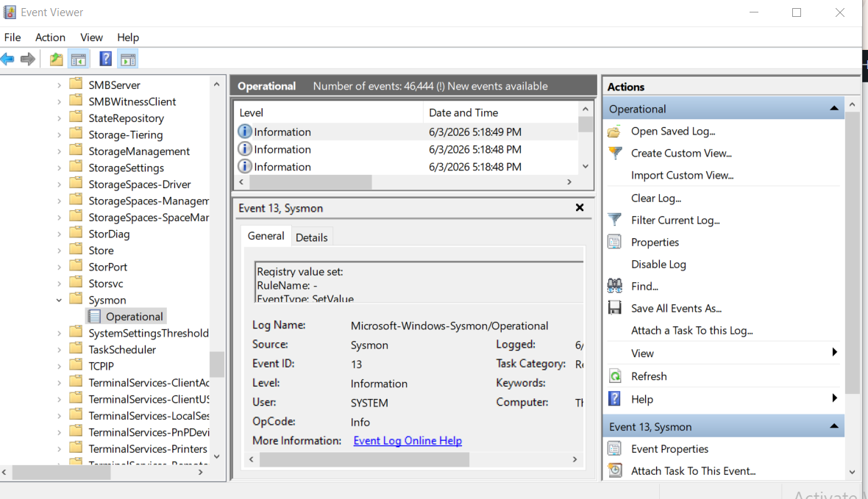This screenshot has width=868, height=499.
Task: Select the StorPort tree item
Action: click(108, 267)
